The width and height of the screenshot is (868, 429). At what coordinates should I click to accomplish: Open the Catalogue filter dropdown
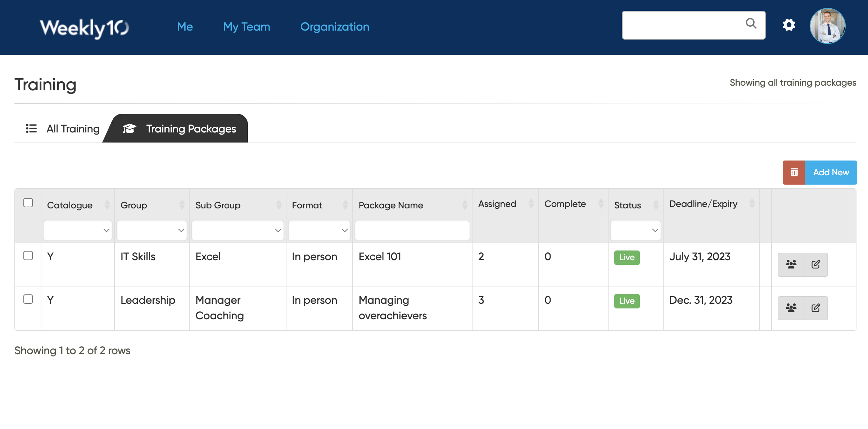click(x=78, y=230)
